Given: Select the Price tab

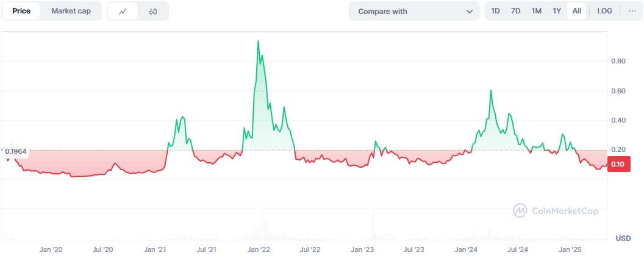Looking at the screenshot, I should pyautogui.click(x=21, y=11).
